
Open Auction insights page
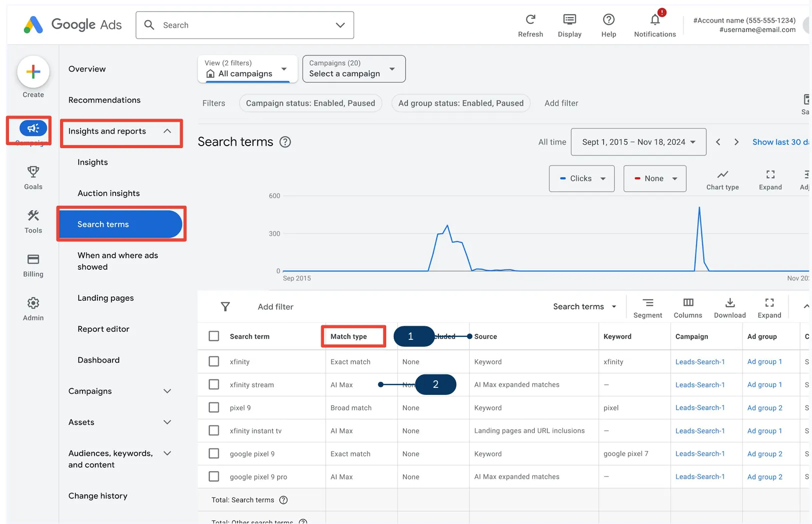109,193
